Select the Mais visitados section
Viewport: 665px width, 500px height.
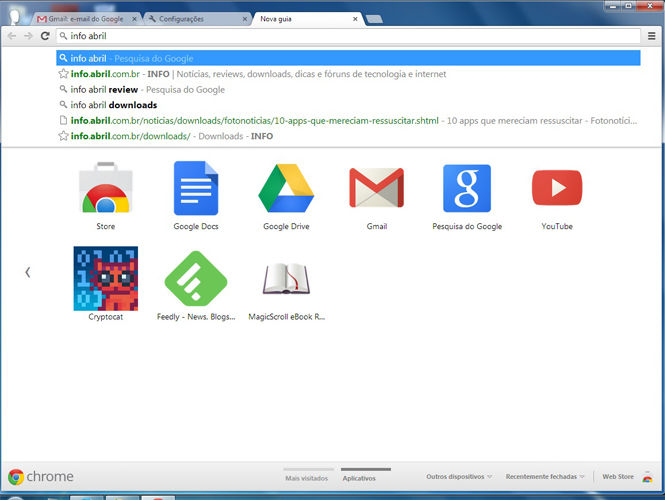(x=307, y=478)
